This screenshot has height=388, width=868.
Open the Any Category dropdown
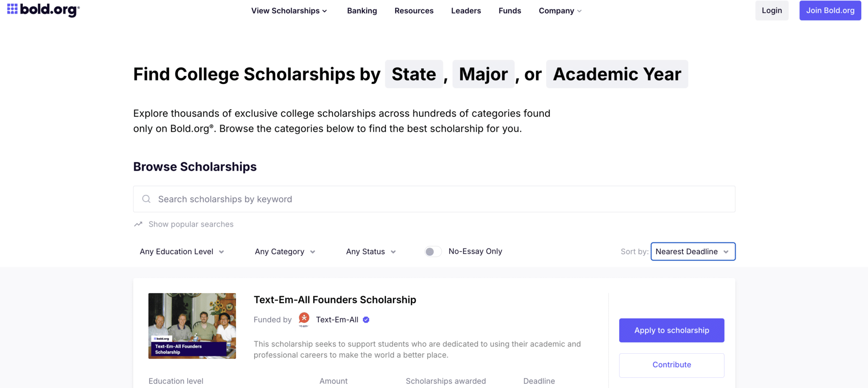tap(284, 251)
